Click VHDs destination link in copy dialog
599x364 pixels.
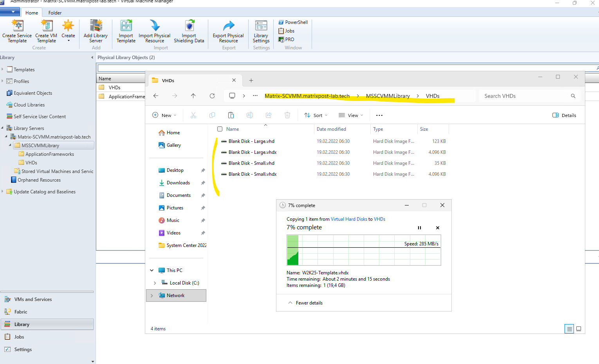coord(379,219)
